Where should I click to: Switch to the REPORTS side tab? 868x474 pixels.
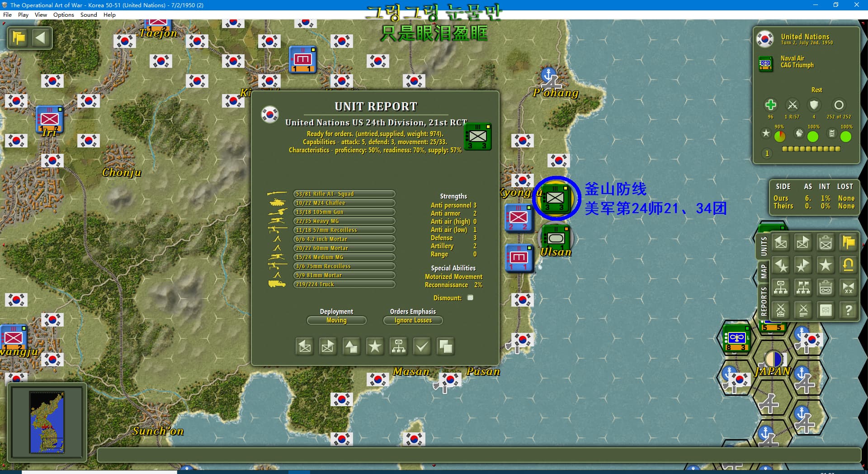[x=764, y=301]
